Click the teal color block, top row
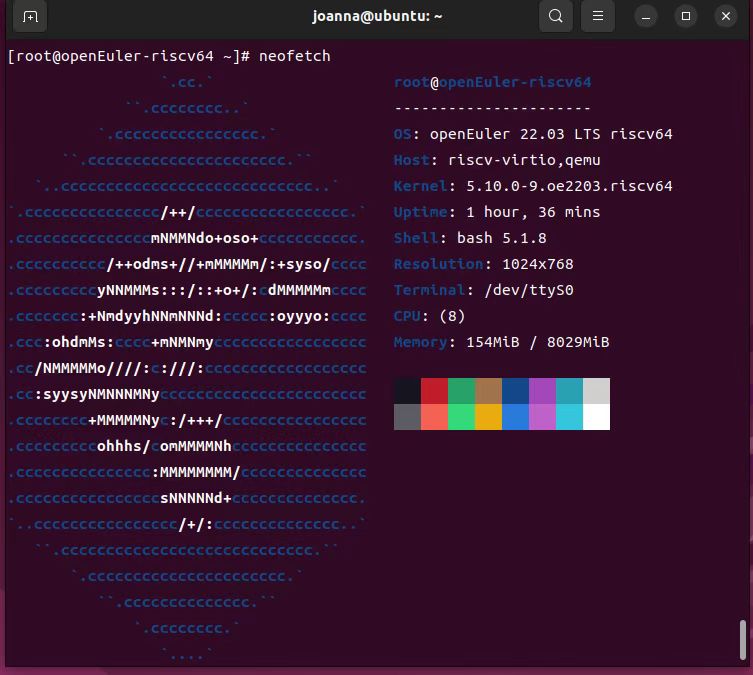The height and width of the screenshot is (675, 753). point(570,391)
